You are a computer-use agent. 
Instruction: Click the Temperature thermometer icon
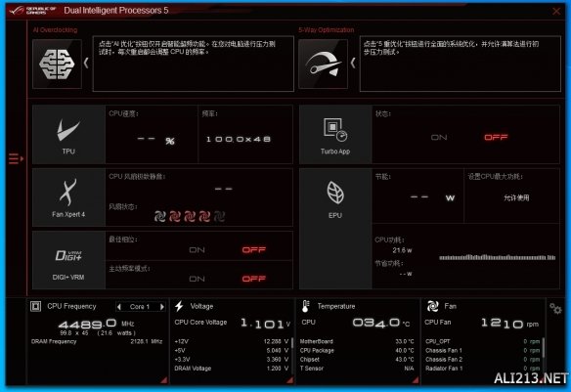305,306
